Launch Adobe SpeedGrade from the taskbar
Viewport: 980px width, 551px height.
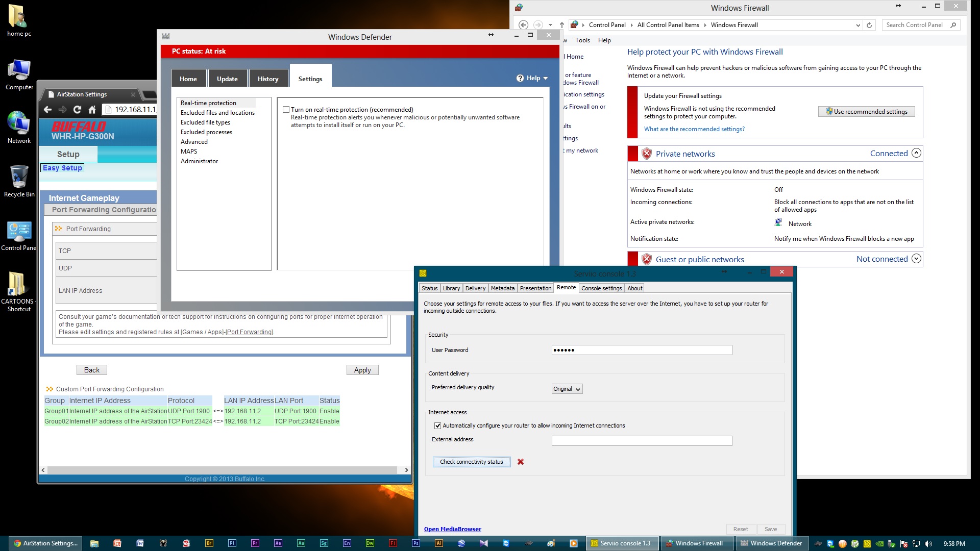324,543
